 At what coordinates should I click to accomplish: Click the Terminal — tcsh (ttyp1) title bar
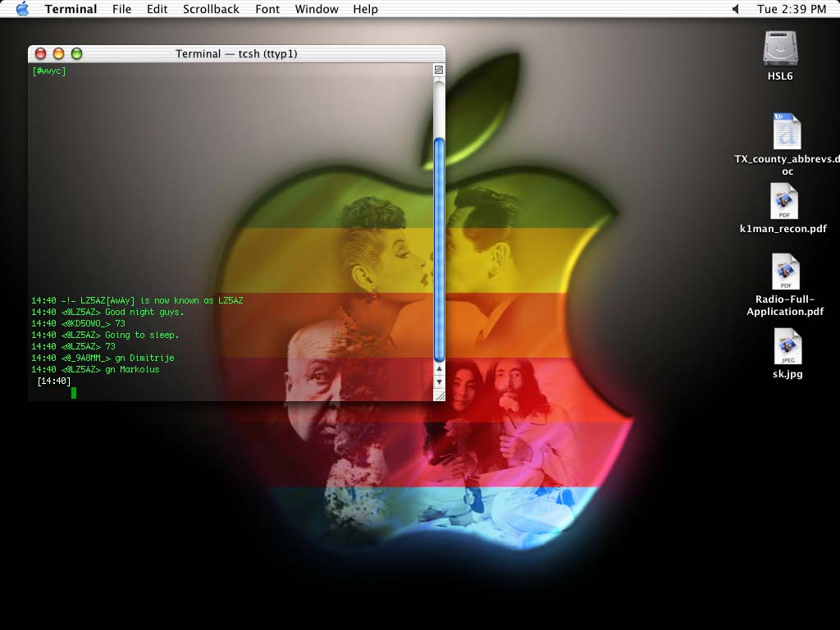coord(236,53)
